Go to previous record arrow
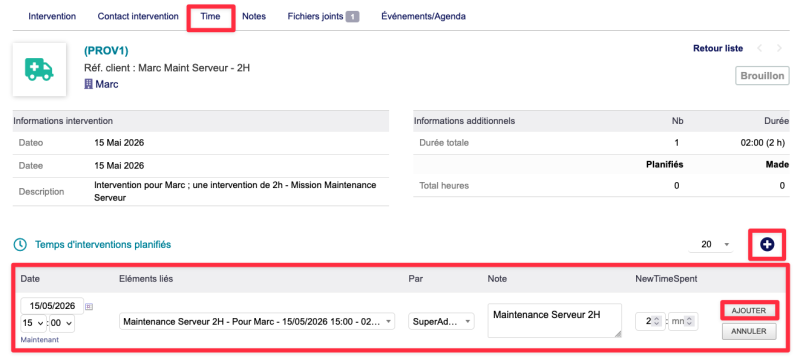This screenshot has height=361, width=800. pos(760,48)
